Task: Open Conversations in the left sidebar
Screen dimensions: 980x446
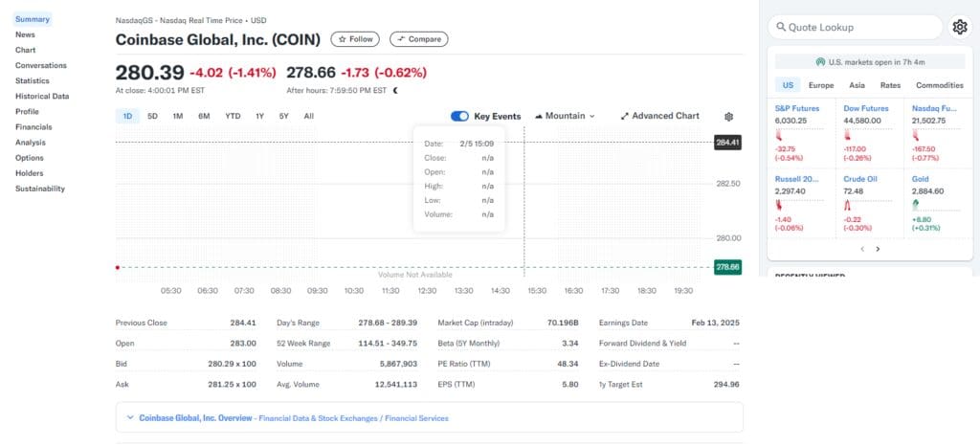Action: 40,66
